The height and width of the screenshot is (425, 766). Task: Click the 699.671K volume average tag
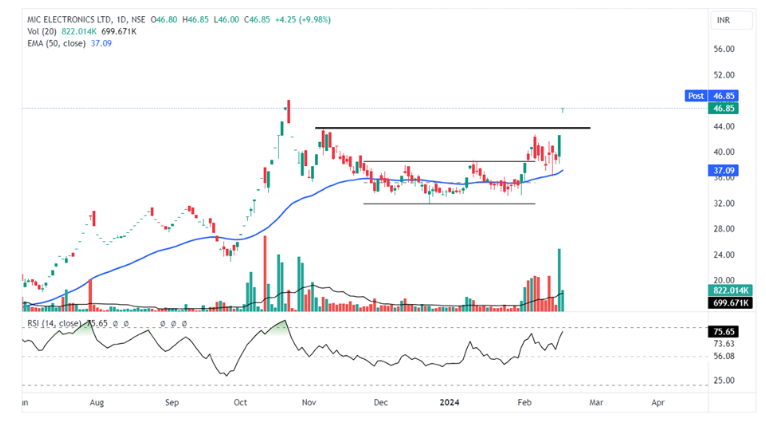pyautogui.click(x=728, y=301)
